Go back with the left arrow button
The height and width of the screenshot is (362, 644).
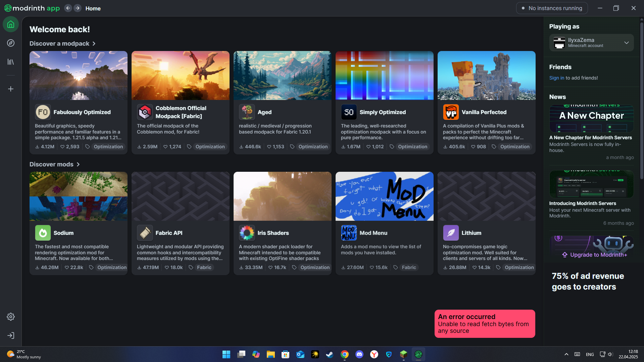68,8
